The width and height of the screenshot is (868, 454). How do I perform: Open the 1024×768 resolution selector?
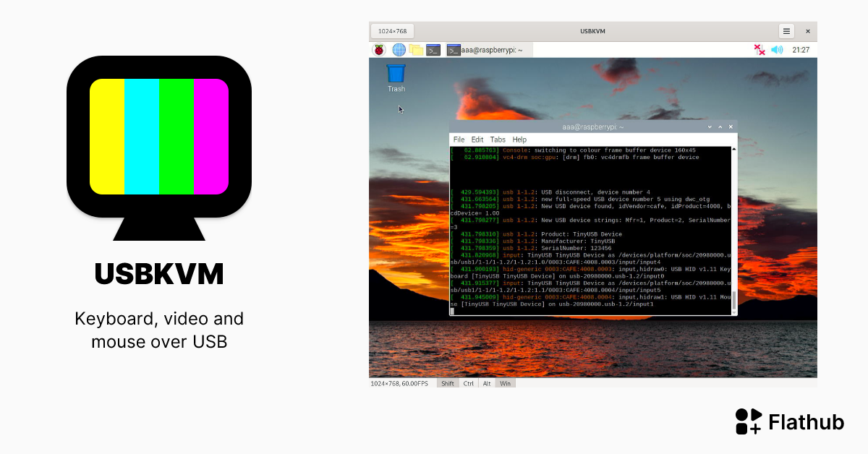pos(391,31)
